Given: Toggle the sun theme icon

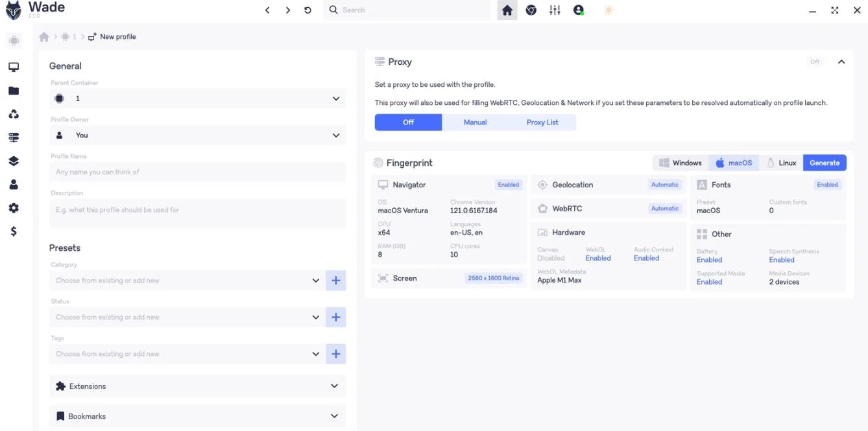Looking at the screenshot, I should pyautogui.click(x=609, y=10).
